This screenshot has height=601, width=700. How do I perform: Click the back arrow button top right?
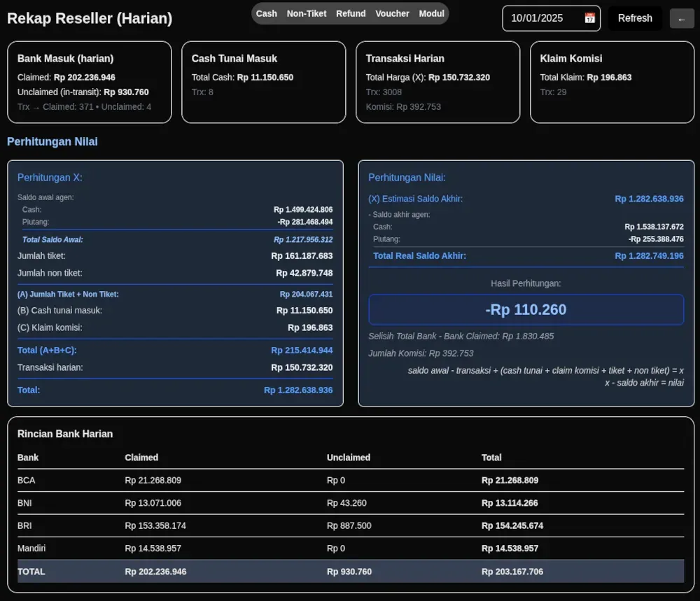pyautogui.click(x=682, y=18)
